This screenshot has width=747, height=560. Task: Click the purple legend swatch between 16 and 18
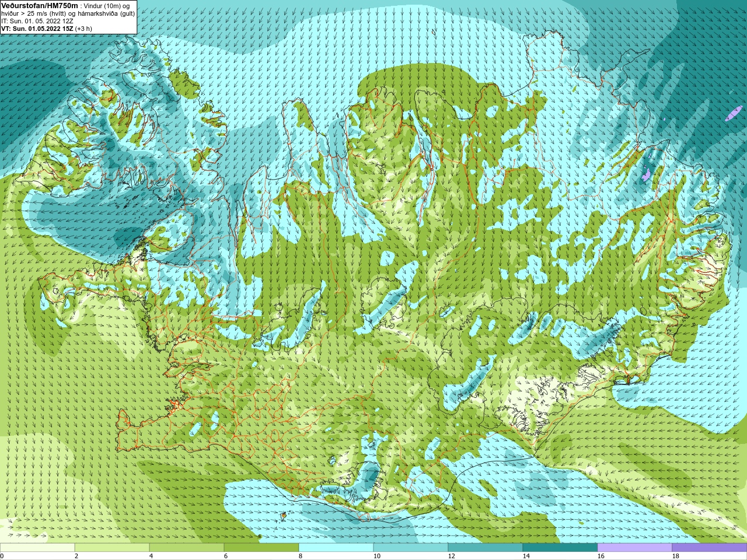point(635,548)
